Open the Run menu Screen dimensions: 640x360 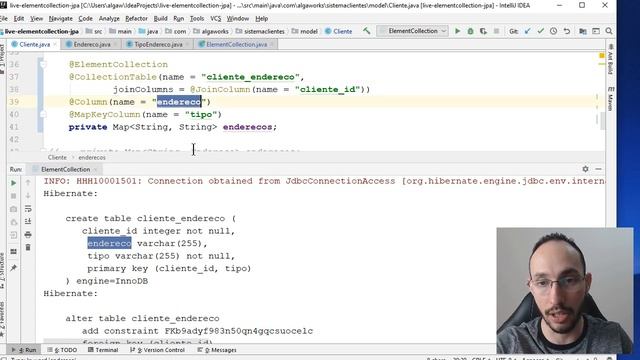click(178, 19)
